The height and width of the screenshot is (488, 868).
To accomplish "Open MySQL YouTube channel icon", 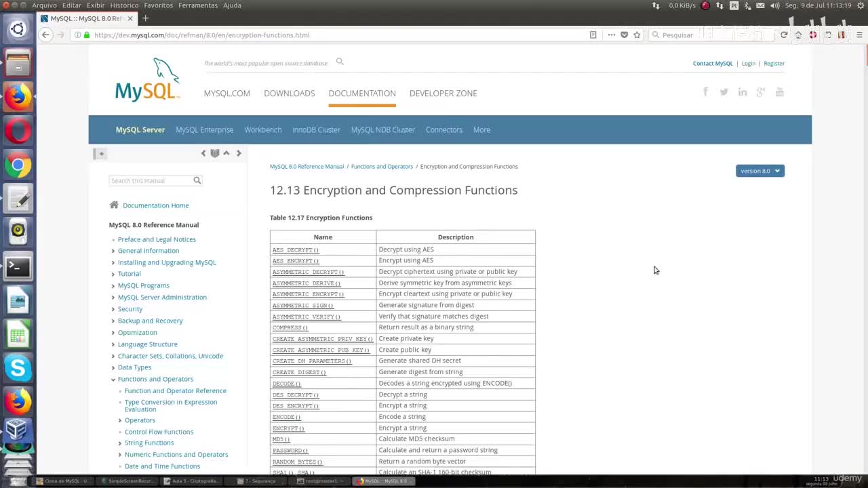I will point(780,92).
